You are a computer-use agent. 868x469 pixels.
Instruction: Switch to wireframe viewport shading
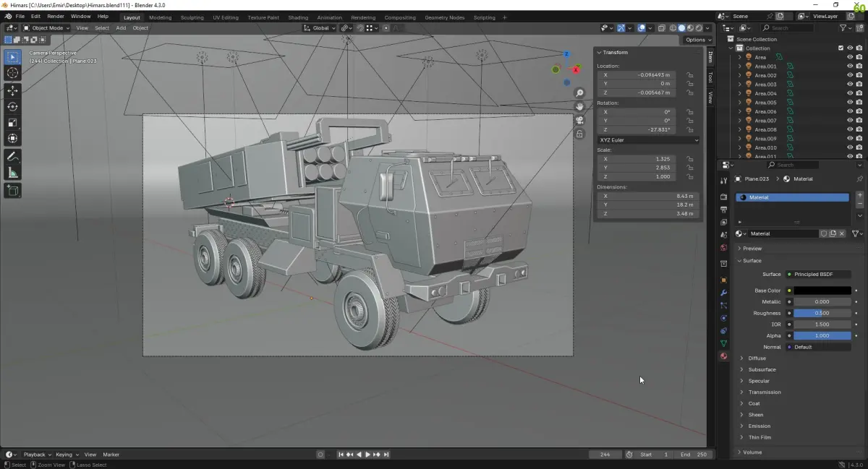673,28
